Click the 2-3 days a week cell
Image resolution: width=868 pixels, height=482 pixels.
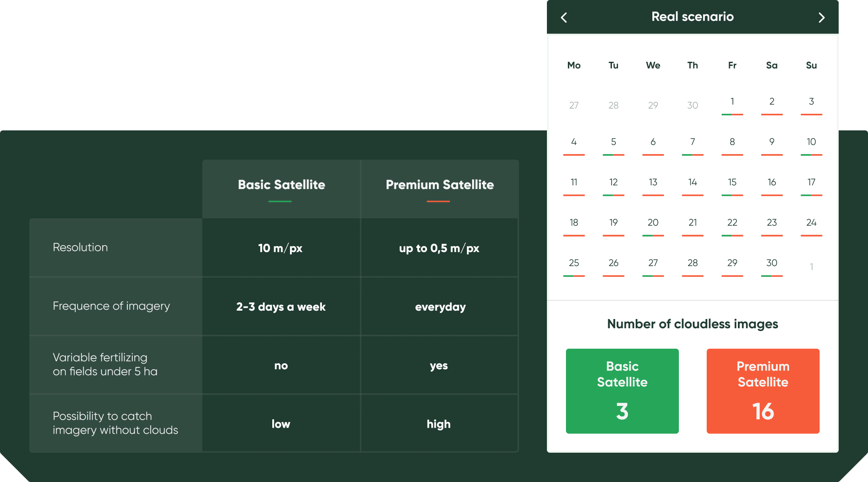click(x=281, y=306)
